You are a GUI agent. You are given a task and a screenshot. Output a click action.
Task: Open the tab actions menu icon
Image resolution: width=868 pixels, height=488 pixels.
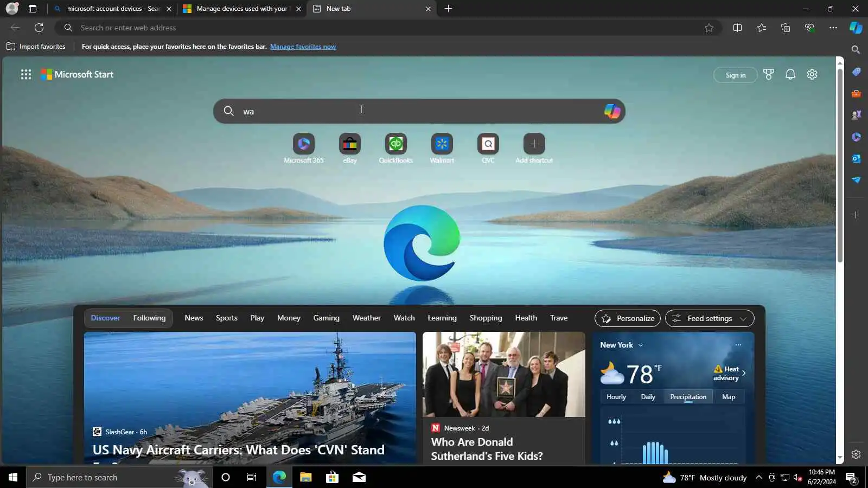33,9
